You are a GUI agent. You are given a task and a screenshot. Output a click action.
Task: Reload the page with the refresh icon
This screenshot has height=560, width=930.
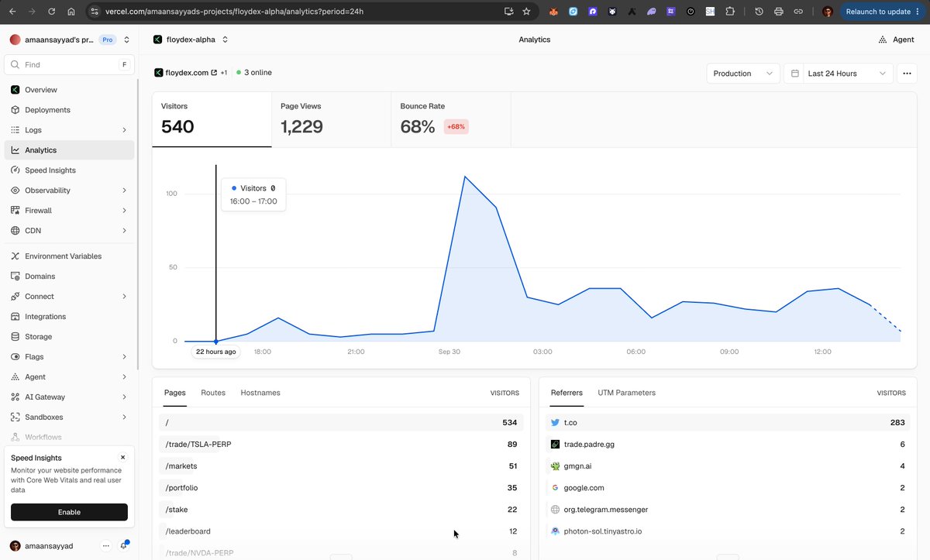51,12
